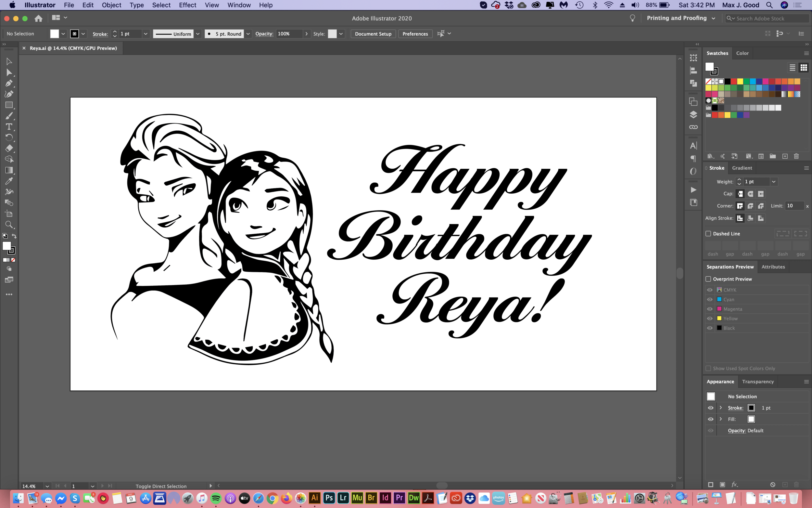Screen dimensions: 812x508
Task: Toggle visibility of CMYK separation
Action: [x=710, y=290]
